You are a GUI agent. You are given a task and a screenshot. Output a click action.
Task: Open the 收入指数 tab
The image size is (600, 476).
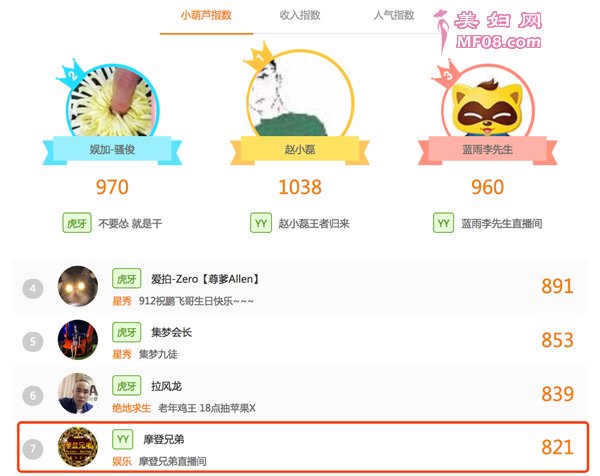pyautogui.click(x=300, y=15)
